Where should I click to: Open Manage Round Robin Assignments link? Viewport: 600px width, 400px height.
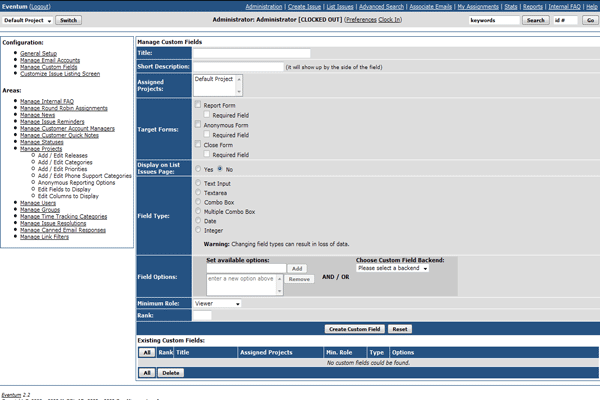pyautogui.click(x=64, y=108)
